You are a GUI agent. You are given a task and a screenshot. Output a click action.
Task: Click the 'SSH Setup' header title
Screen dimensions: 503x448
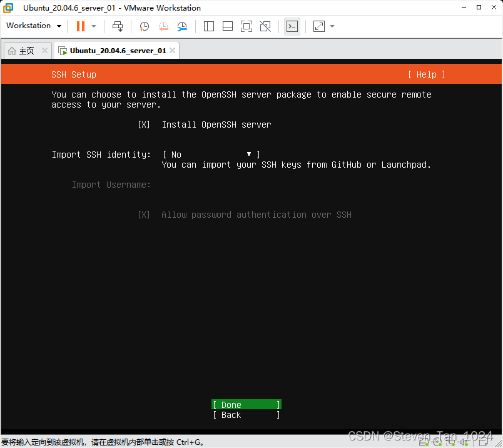click(74, 75)
